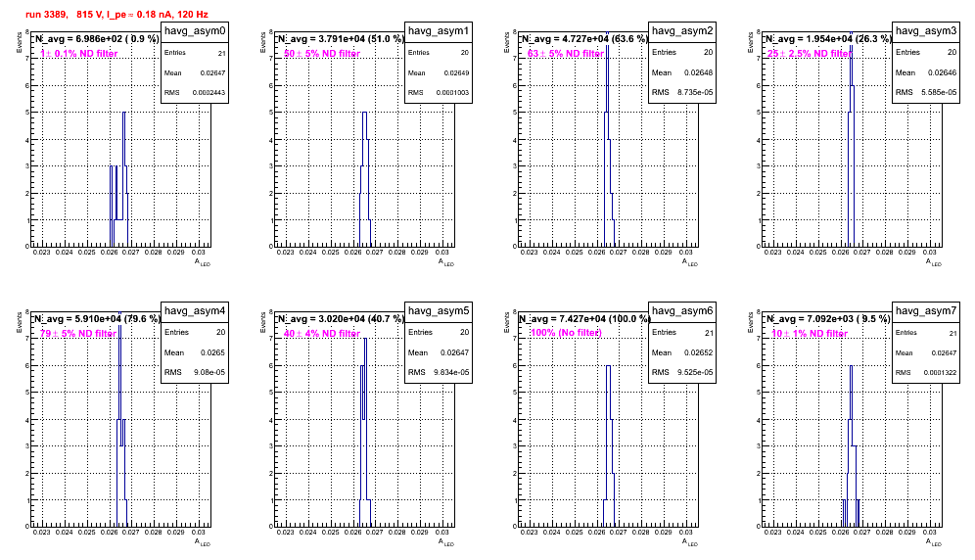This screenshot has width=975, height=560.
Task: Click RMS value 9.08e-05 in havg_asym4
Action: 209,372
